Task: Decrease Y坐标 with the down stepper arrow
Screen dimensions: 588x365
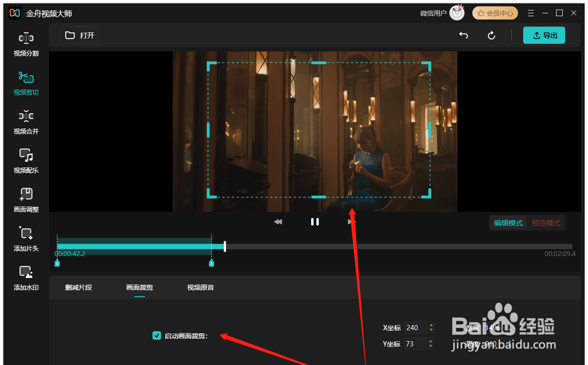Action: (431, 346)
